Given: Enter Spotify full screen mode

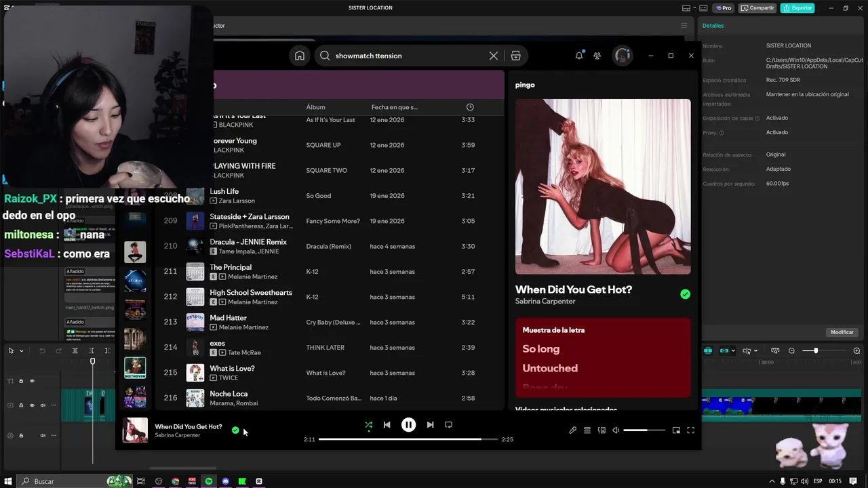Looking at the screenshot, I should (691, 430).
